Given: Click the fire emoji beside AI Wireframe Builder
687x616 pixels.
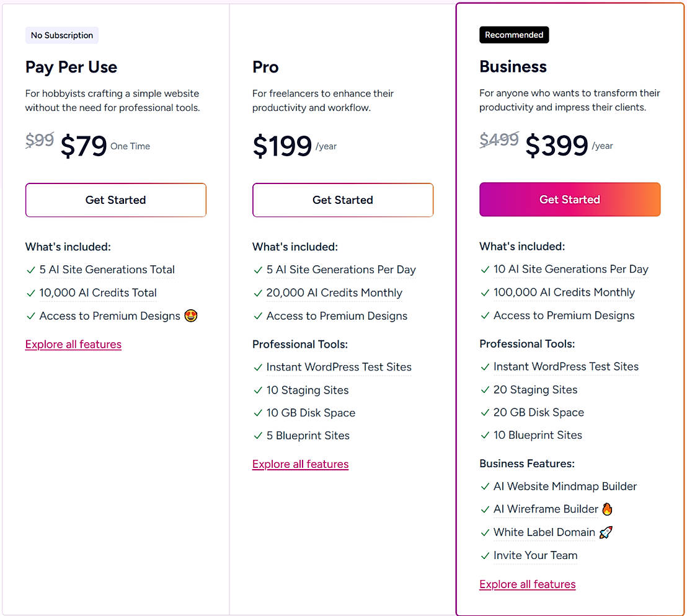Looking at the screenshot, I should [607, 509].
